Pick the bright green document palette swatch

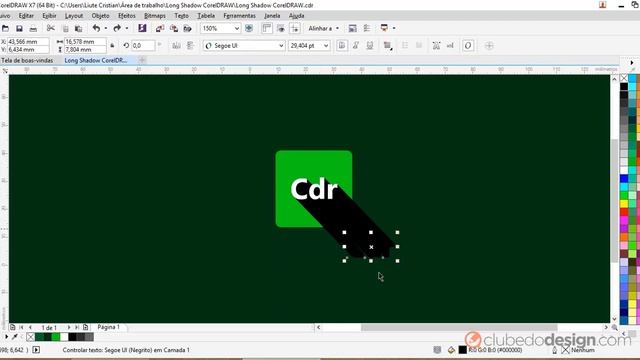tap(56, 337)
